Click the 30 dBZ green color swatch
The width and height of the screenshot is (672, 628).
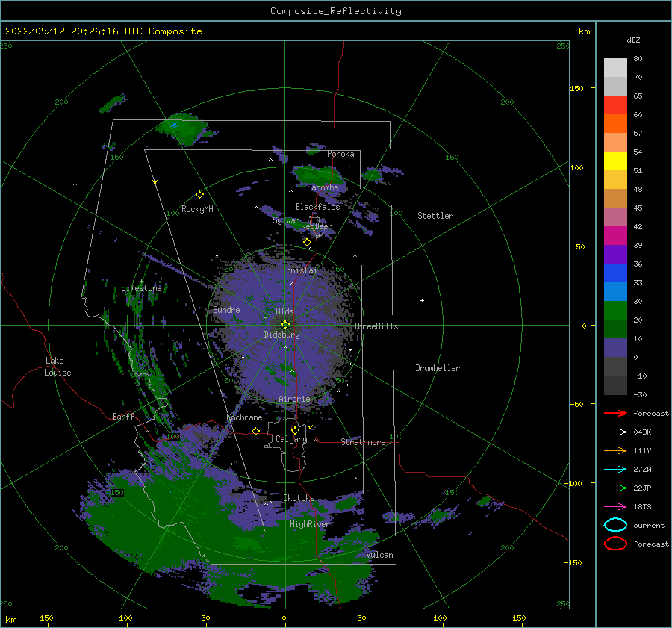(x=615, y=311)
